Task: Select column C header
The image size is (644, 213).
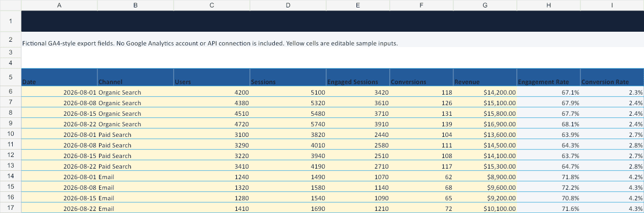Action: click(x=212, y=5)
